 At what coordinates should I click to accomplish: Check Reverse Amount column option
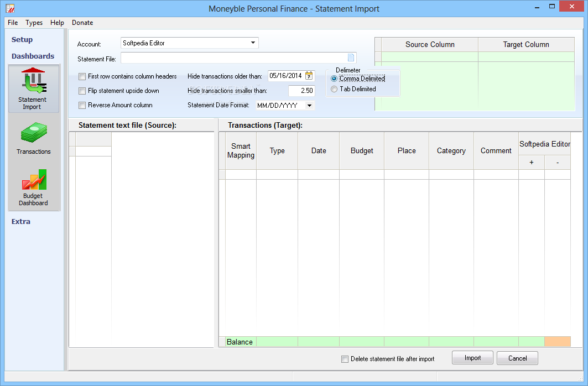(82, 105)
